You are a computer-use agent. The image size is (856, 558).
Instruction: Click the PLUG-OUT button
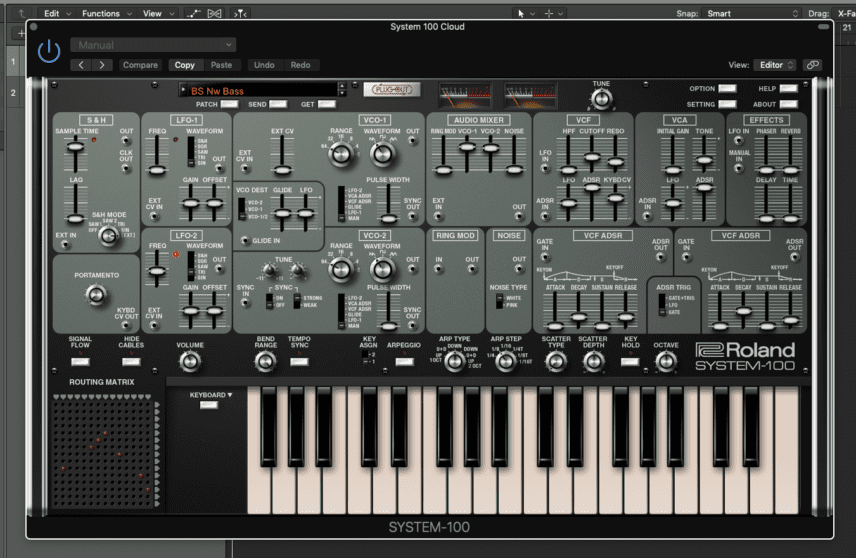tap(391, 89)
